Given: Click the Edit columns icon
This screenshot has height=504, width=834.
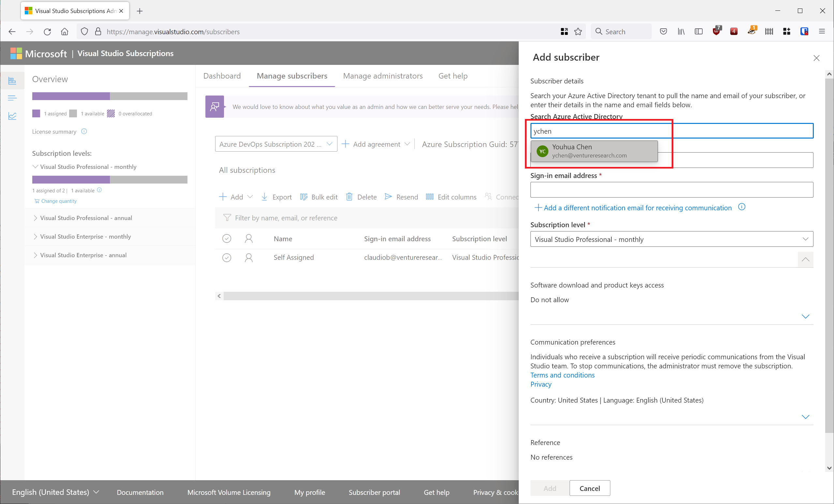Looking at the screenshot, I should [429, 197].
